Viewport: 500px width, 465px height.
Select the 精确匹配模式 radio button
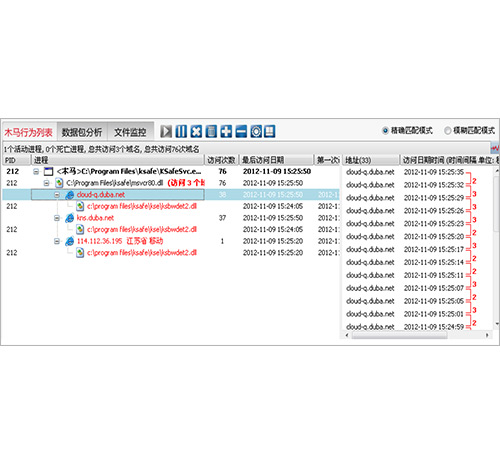pos(385,131)
